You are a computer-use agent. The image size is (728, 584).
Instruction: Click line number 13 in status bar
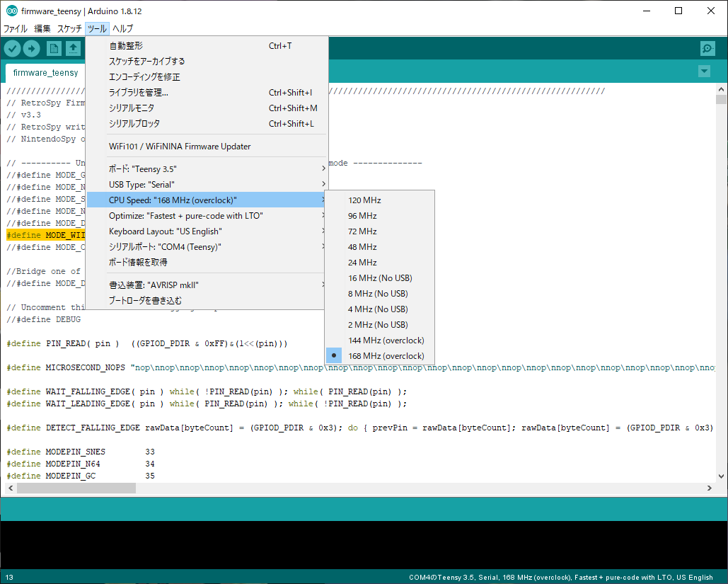coord(9,578)
